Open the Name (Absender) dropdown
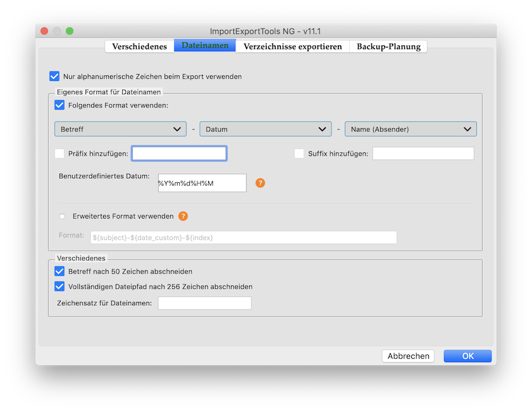Image resolution: width=532 pixels, height=412 pixels. 411,129
